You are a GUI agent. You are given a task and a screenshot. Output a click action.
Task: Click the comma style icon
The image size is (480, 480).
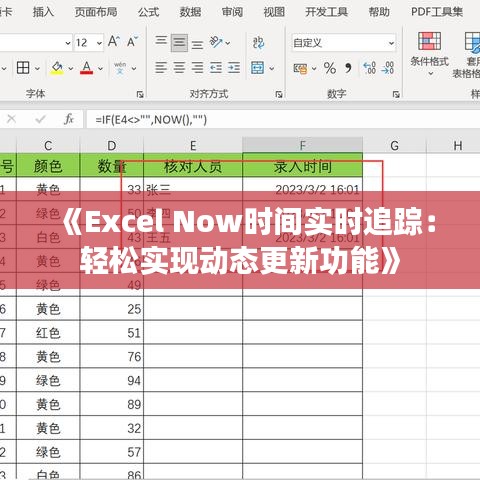point(348,68)
